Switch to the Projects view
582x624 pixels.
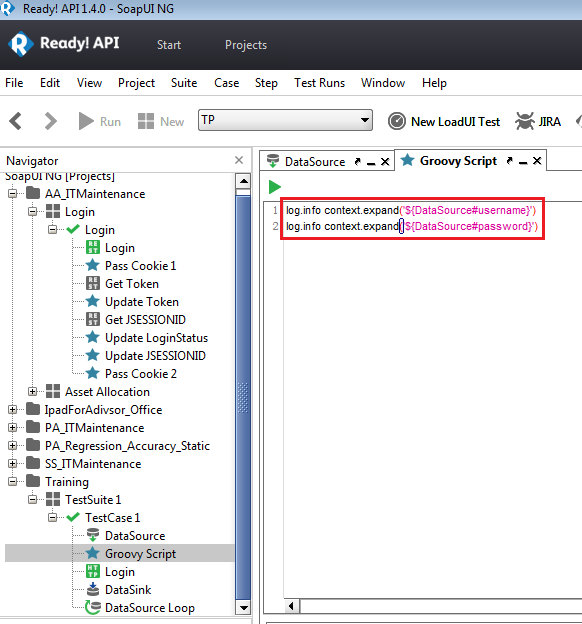[246, 45]
